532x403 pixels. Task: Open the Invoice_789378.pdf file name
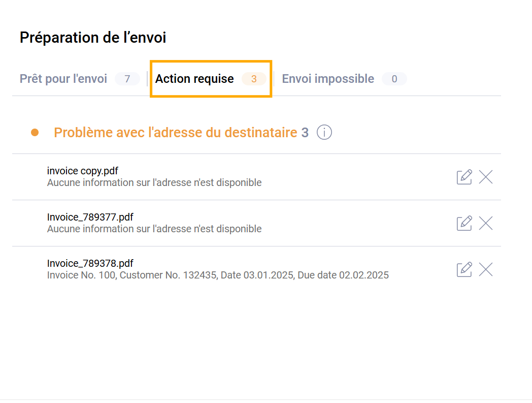[90, 264]
